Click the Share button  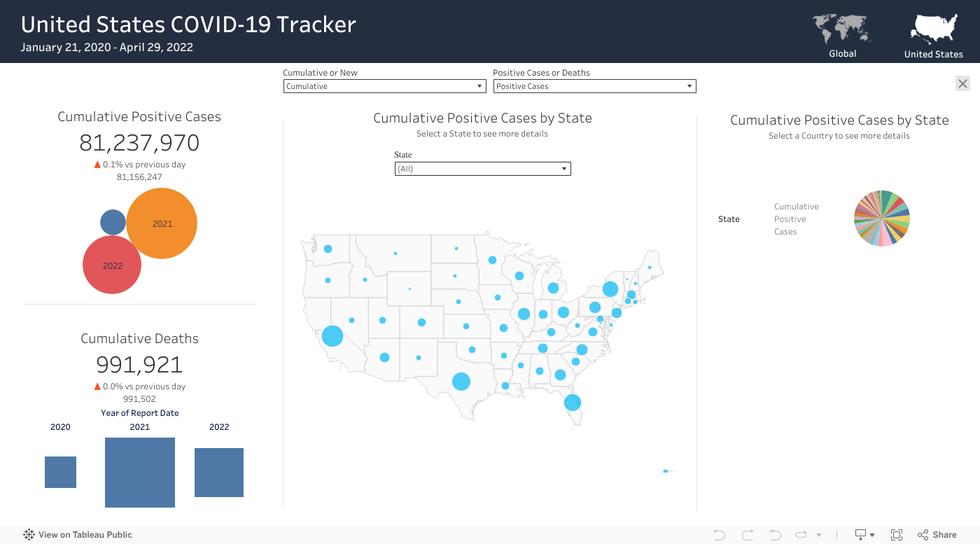(937, 535)
